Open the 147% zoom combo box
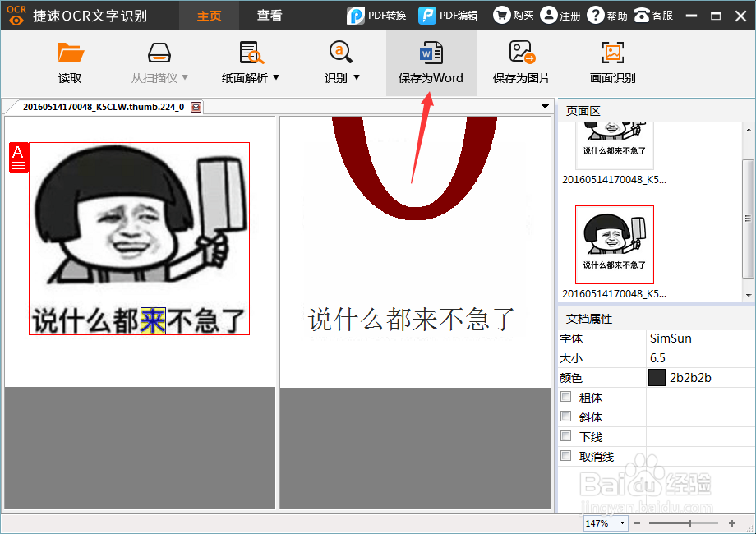The image size is (756, 534). (605, 523)
